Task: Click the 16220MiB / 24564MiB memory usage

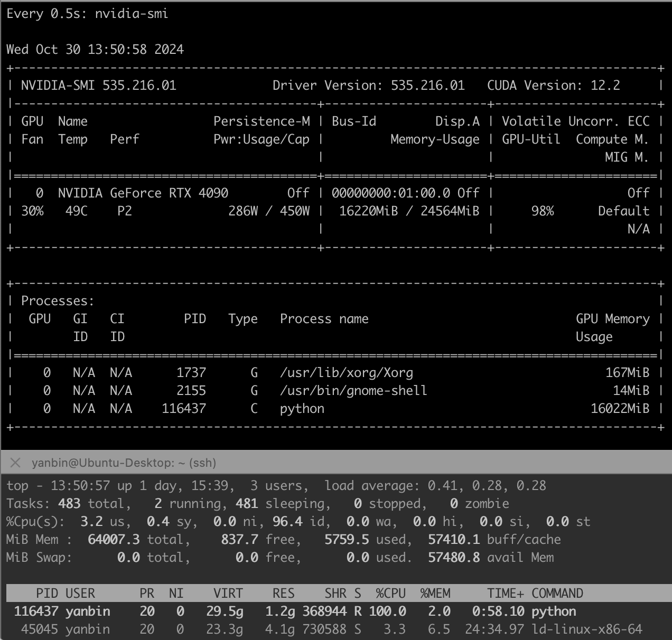Action: click(409, 211)
